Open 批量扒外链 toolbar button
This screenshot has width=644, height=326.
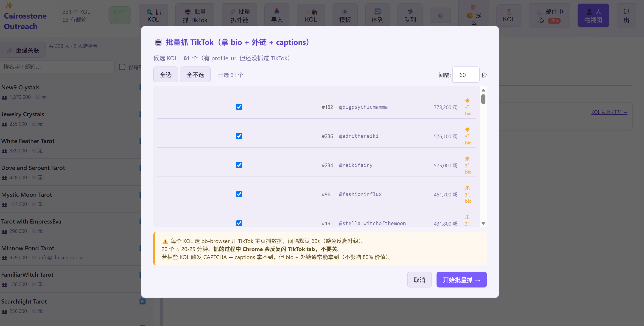pos(239,16)
